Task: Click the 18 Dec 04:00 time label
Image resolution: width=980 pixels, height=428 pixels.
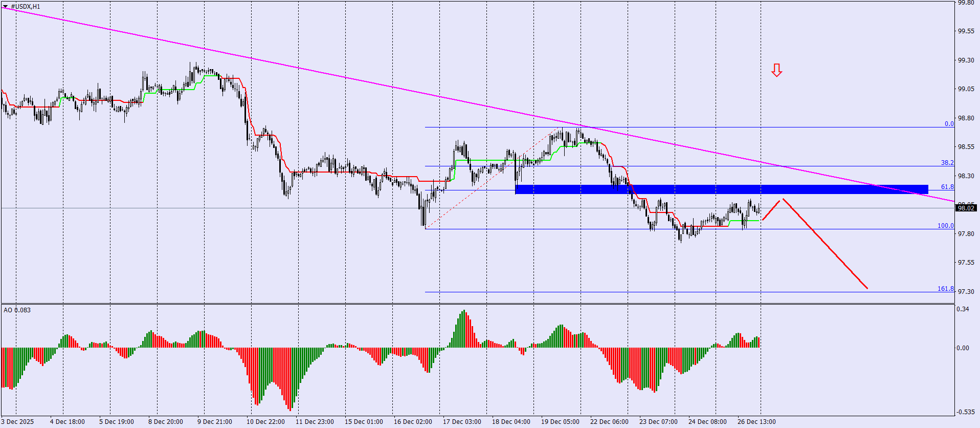Action: click(x=511, y=422)
